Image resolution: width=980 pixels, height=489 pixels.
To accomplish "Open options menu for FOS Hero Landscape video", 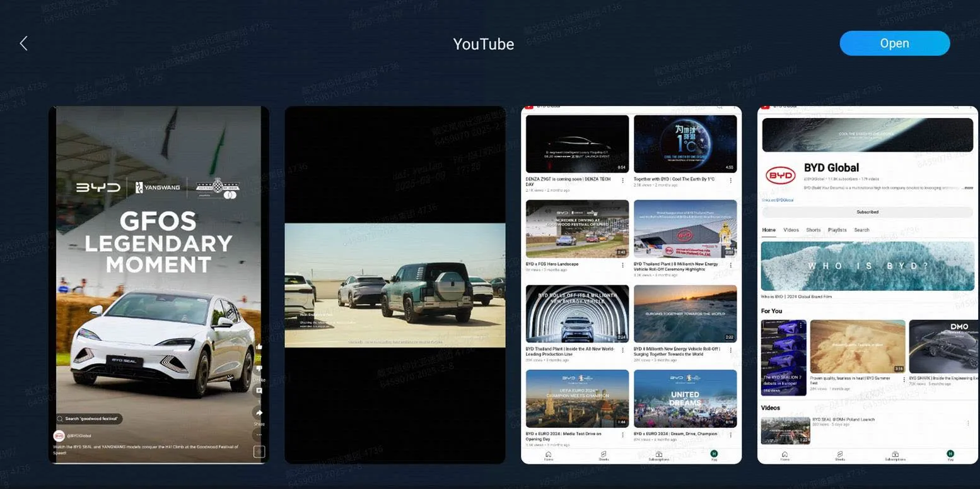I will click(622, 265).
